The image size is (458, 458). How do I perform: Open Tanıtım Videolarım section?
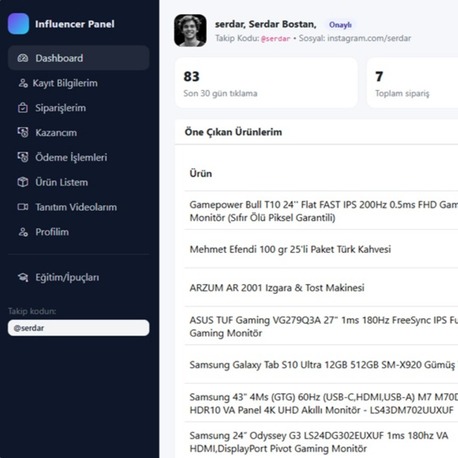click(79, 207)
